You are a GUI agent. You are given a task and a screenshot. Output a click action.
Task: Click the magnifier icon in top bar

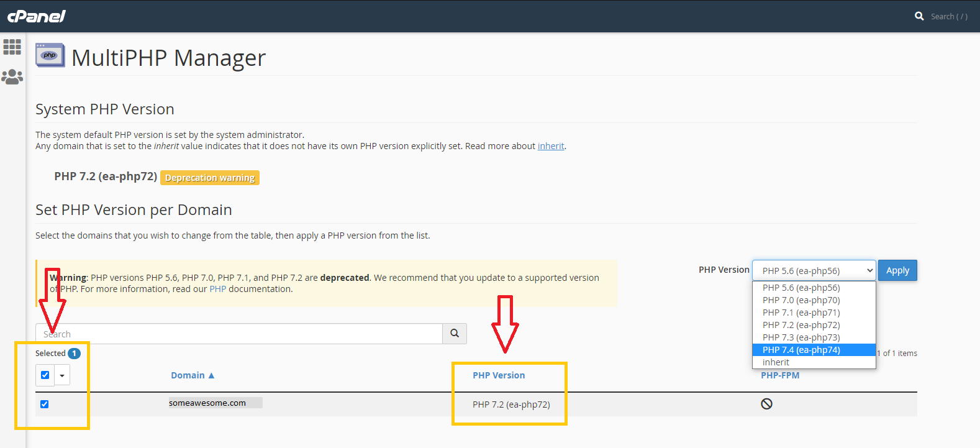coord(919,16)
